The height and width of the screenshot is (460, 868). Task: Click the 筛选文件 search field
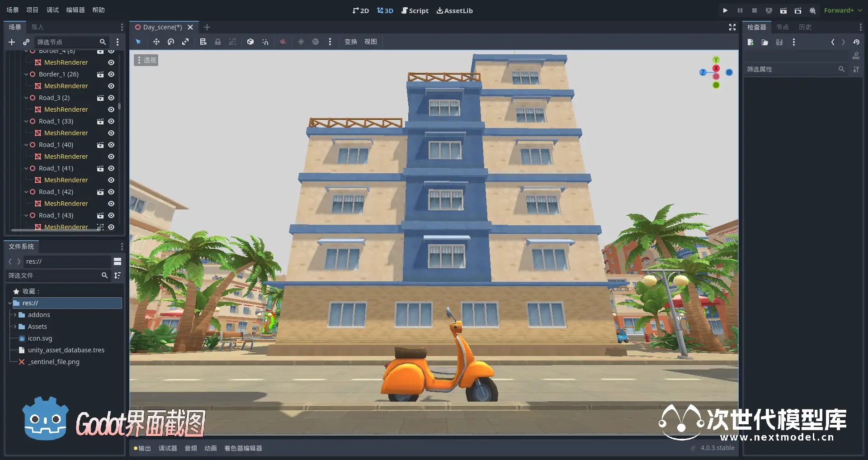[x=54, y=275]
